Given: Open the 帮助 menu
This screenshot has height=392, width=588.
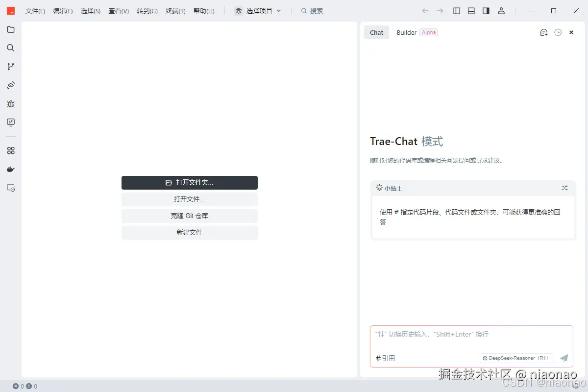Looking at the screenshot, I should (204, 11).
